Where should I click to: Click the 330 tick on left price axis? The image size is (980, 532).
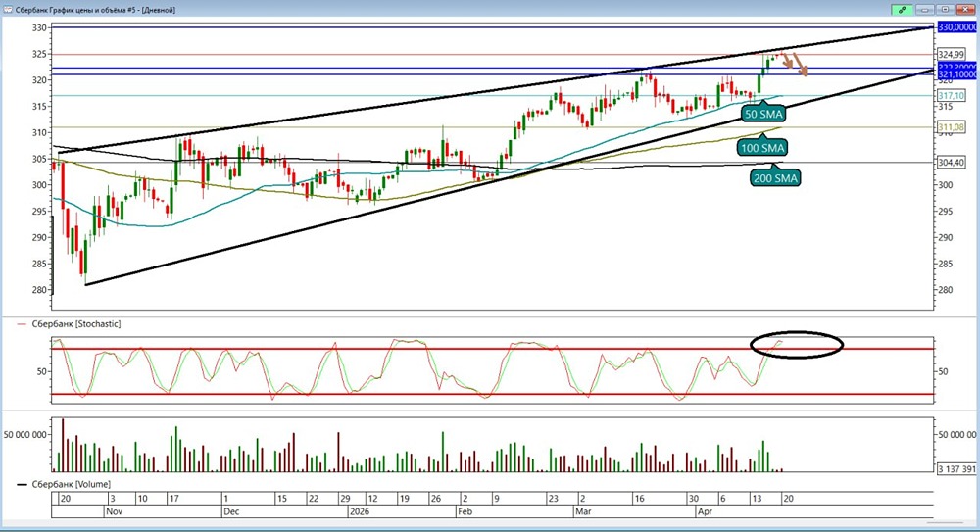40,28
